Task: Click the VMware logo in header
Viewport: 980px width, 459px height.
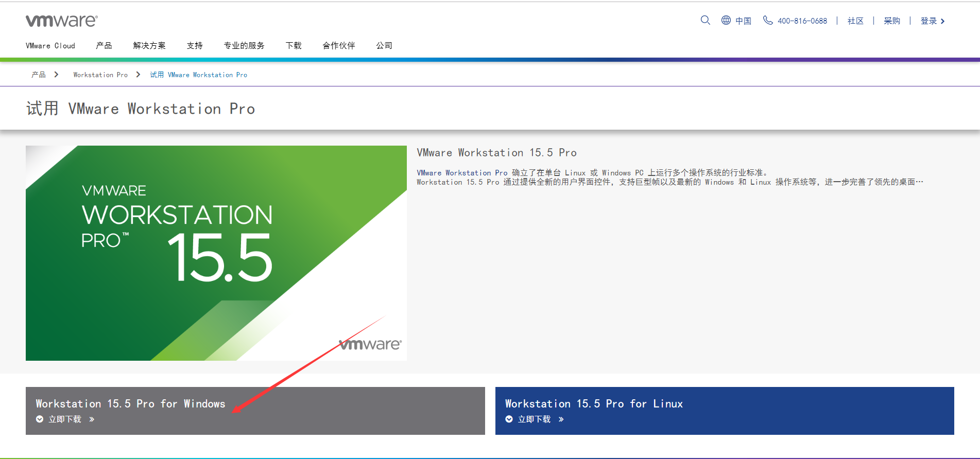Action: coord(62,21)
